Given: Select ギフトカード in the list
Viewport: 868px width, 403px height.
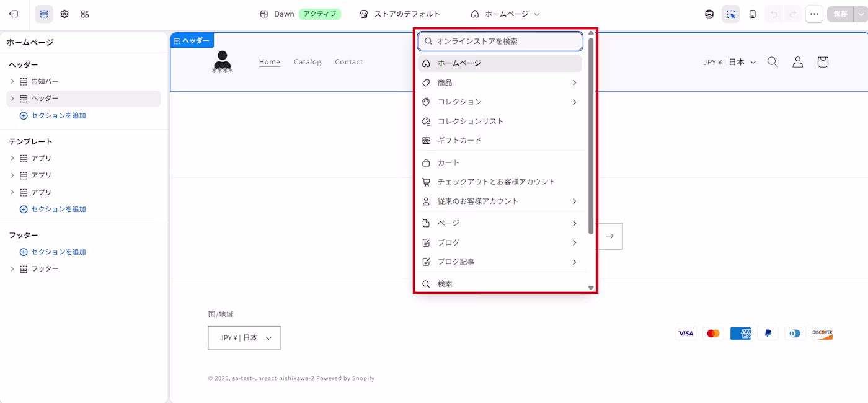Looking at the screenshot, I should coord(500,140).
